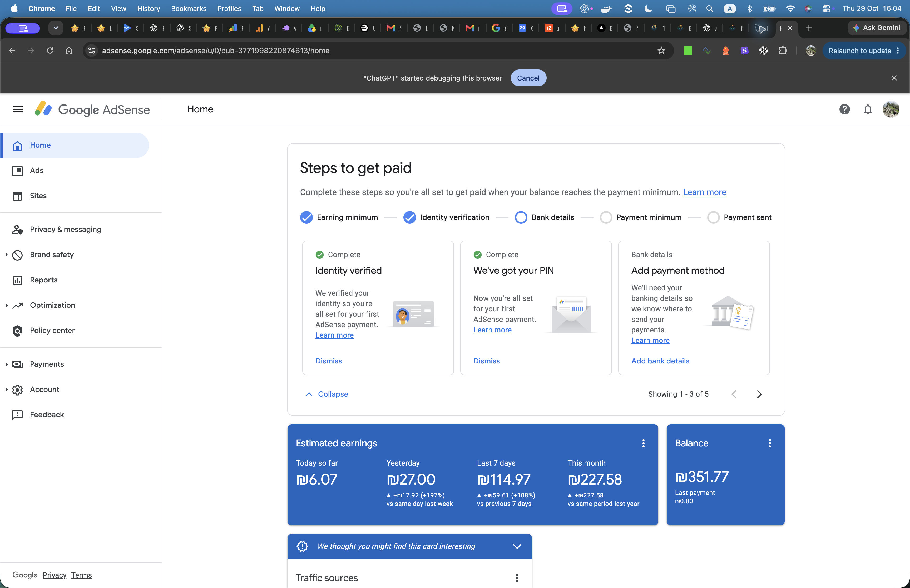Screen dimensions: 910x588
Task: Click the Help question mark icon
Action: pos(844,109)
